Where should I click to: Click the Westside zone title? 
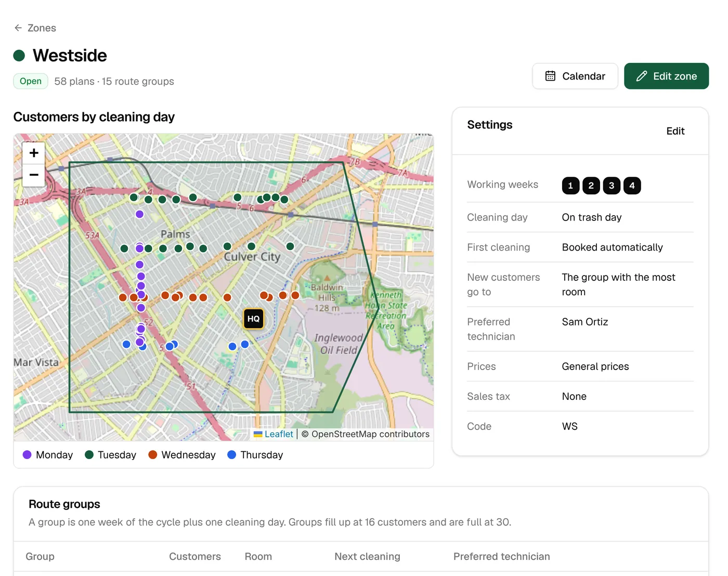pos(70,56)
